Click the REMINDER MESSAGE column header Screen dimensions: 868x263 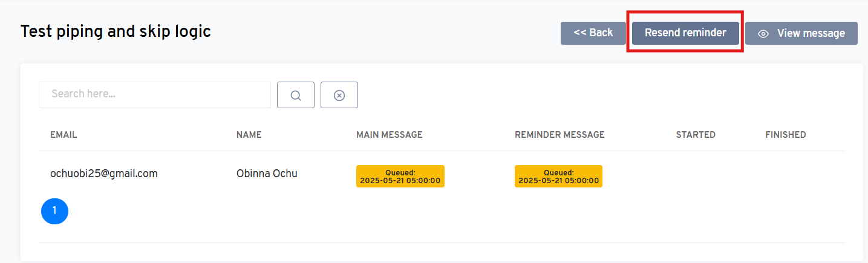(560, 135)
